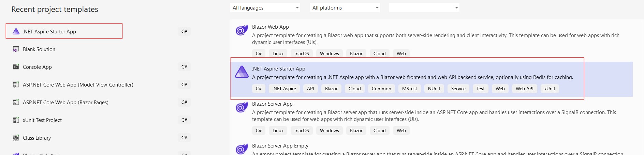Pick xUnit Test Project from recent templates
The width and height of the screenshot is (644, 155).
[x=42, y=120]
